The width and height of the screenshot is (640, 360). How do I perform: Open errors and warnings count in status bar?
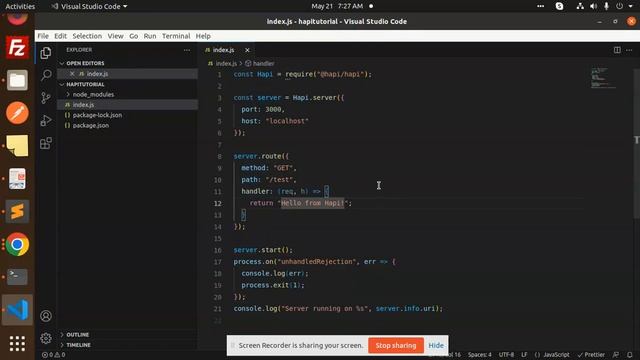53,355
